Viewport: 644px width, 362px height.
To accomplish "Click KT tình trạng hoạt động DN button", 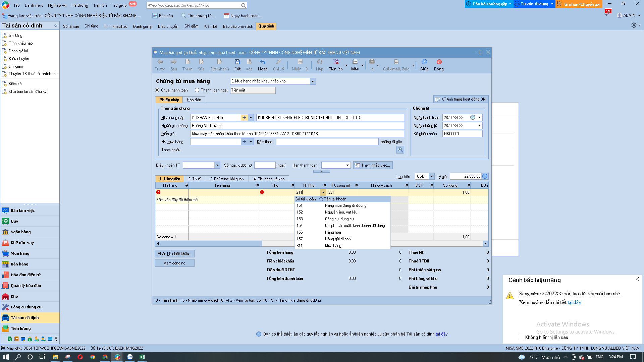I will click(x=461, y=99).
